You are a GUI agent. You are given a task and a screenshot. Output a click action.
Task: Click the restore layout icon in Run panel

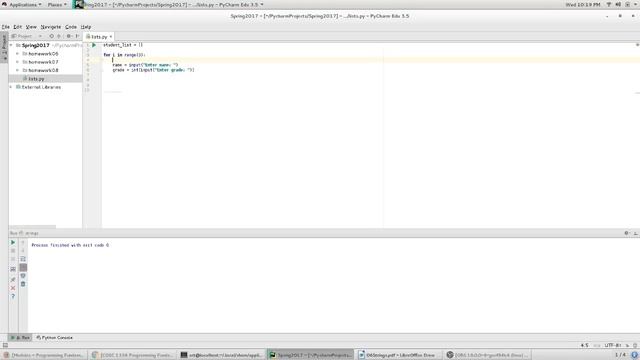(x=13, y=269)
